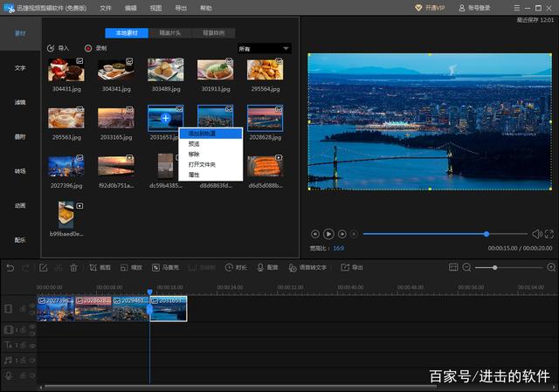Click the 16:9 aspect ratio value
Image resolution: width=559 pixels, height=392 pixels.
(338, 248)
